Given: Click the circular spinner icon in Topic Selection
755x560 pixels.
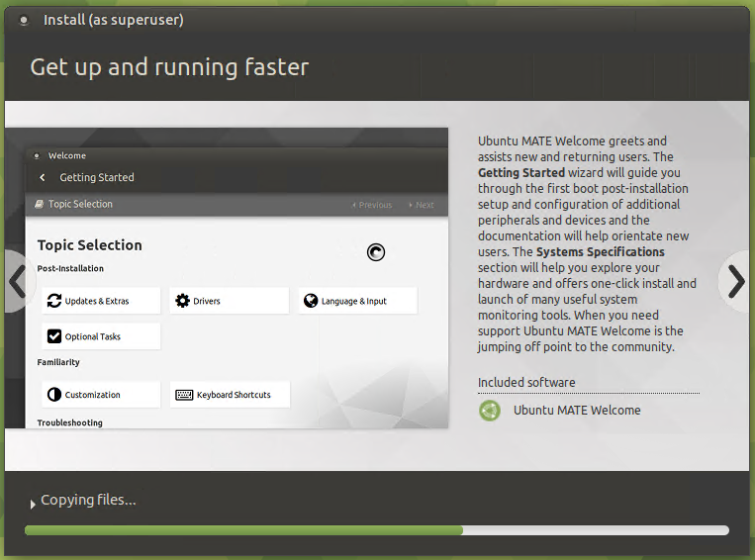Looking at the screenshot, I should [x=376, y=252].
